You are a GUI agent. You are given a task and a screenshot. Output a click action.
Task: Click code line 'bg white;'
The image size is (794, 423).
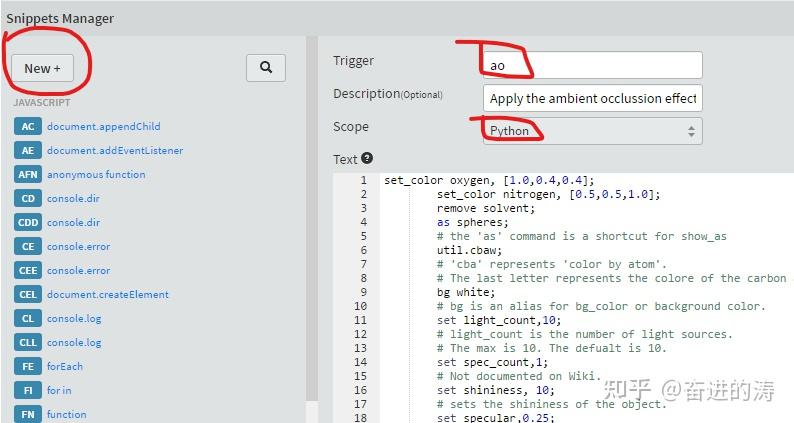pyautogui.click(x=466, y=292)
